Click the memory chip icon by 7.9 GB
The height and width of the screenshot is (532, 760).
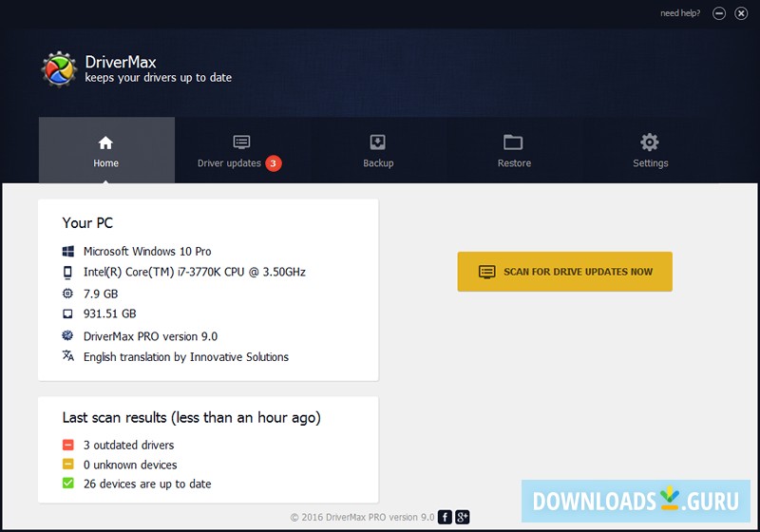click(x=67, y=294)
